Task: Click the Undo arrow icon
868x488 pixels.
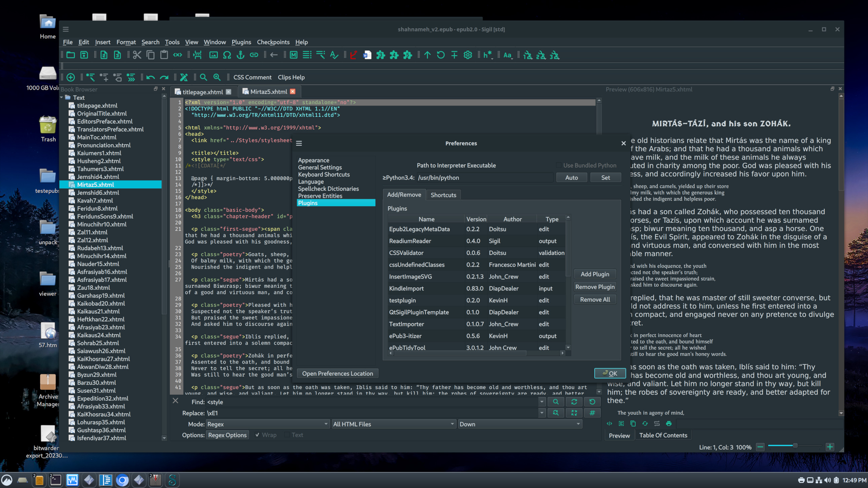Action: [x=151, y=77]
